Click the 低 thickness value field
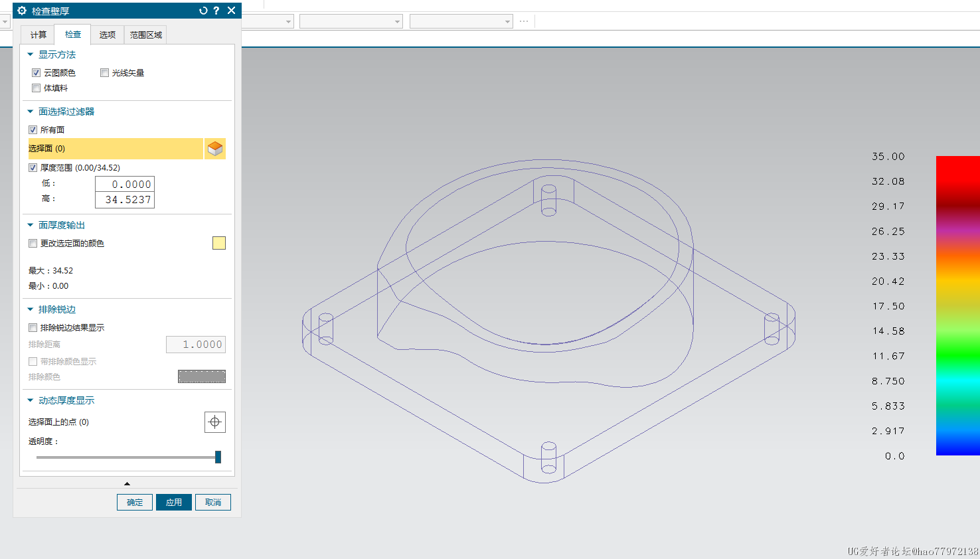Screen dimensions: 980x559 (x=125, y=185)
